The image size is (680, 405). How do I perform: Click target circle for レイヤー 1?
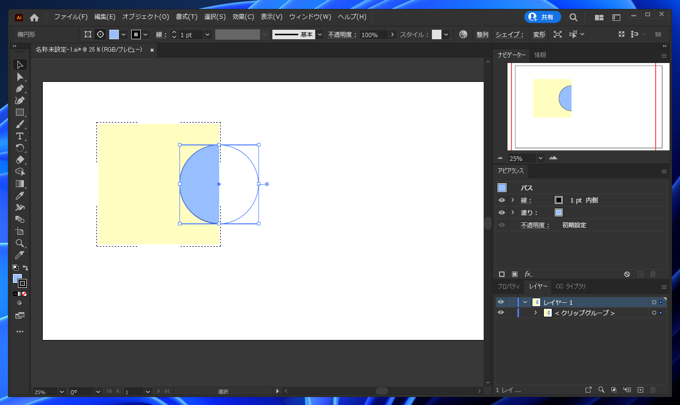tap(654, 302)
